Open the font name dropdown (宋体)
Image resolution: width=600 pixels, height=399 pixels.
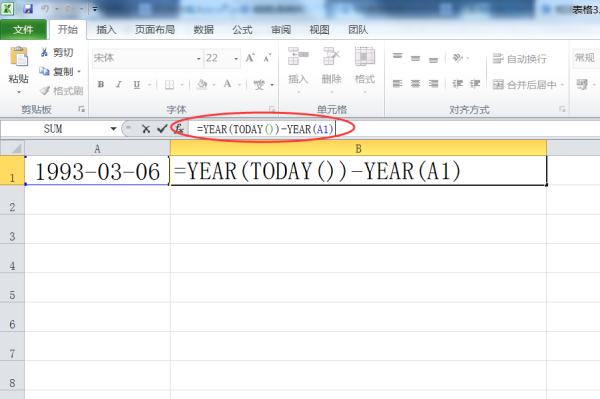(199, 59)
